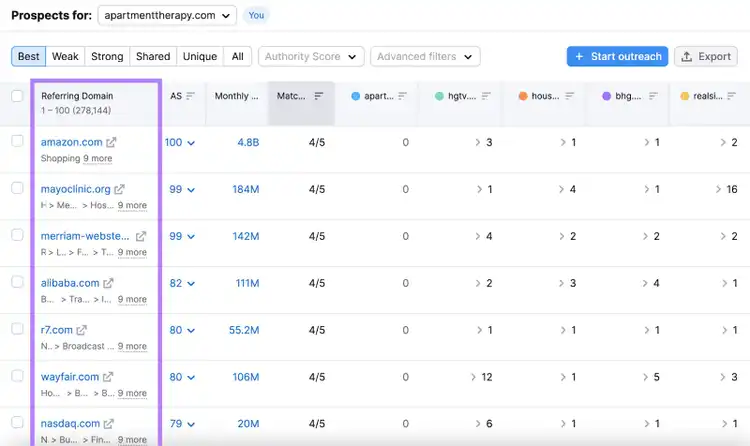750x446 pixels.
Task: Check the wayfair.com row checkbox
Action: click(17, 375)
